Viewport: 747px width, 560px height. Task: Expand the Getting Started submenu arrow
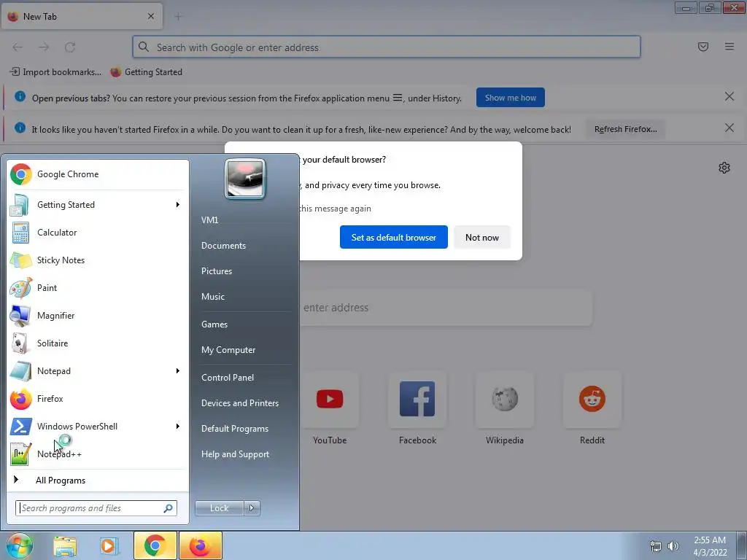click(x=178, y=205)
